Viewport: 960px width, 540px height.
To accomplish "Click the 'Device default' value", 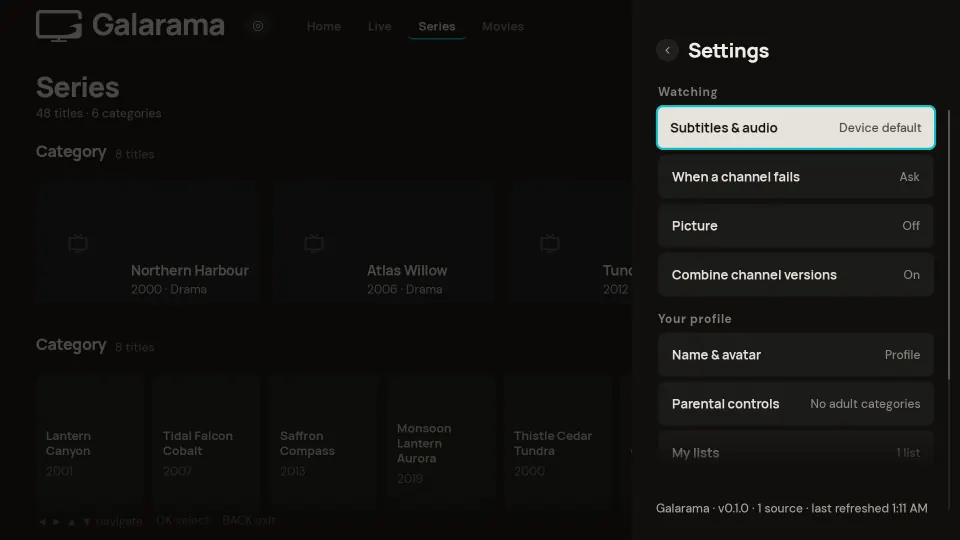I will tap(880, 127).
